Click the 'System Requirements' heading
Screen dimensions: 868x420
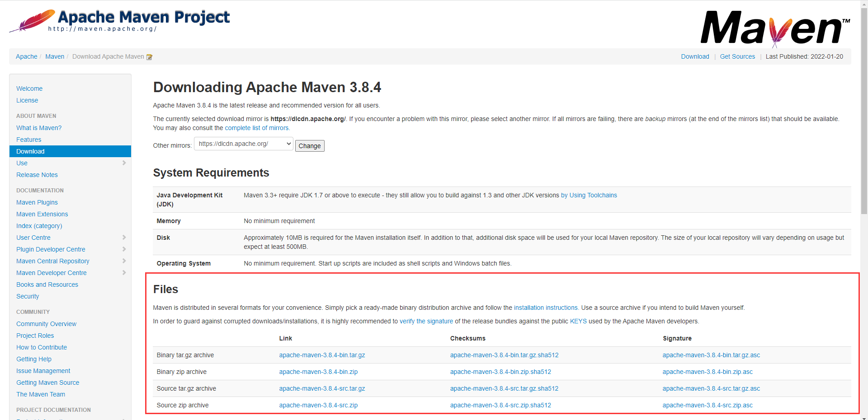pos(211,173)
